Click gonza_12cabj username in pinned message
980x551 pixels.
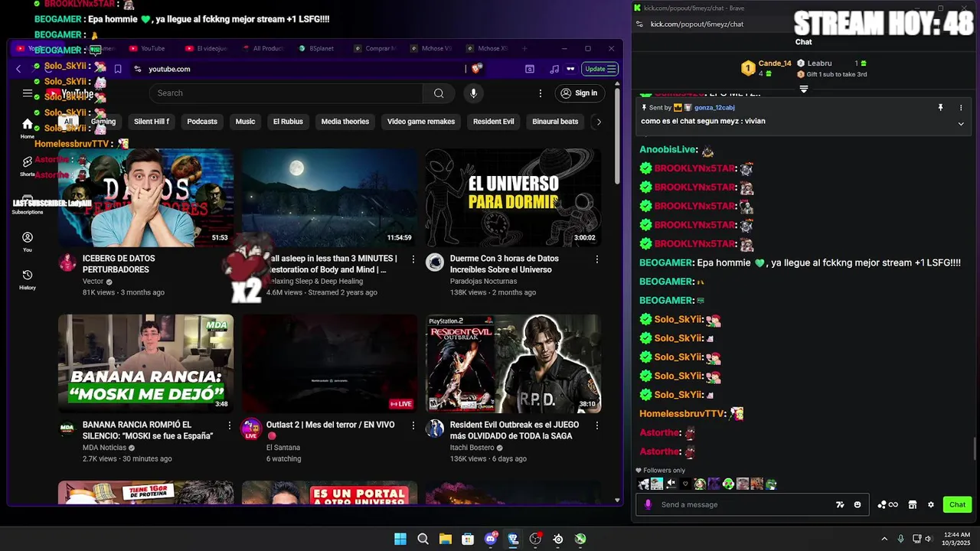pyautogui.click(x=714, y=108)
